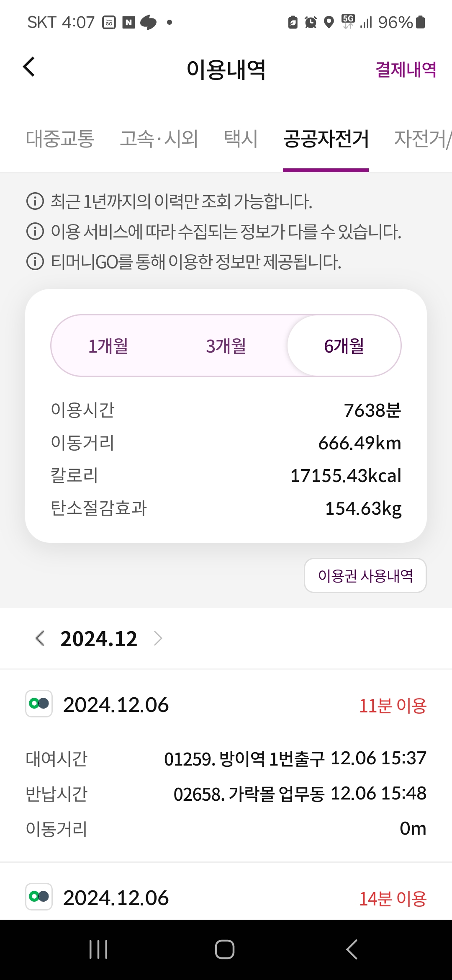Screen dimensions: 452x980
Task: Select the 3개월 period option
Action: [226, 346]
